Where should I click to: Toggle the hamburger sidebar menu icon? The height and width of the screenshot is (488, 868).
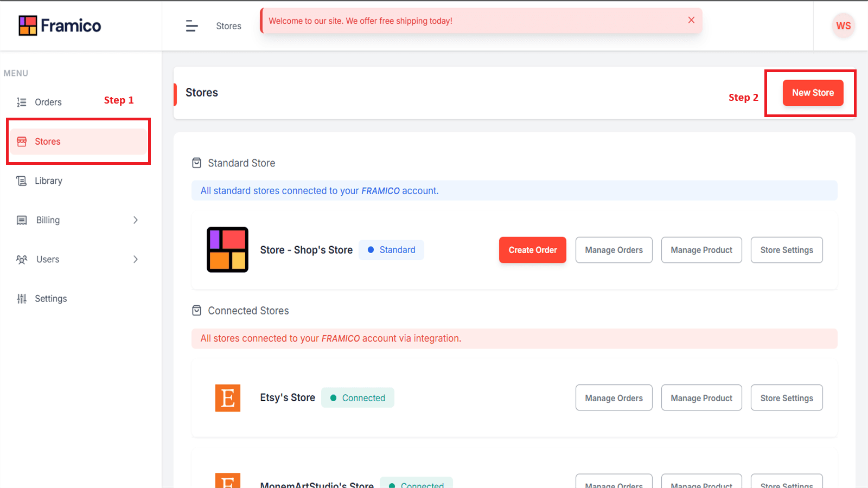point(192,26)
